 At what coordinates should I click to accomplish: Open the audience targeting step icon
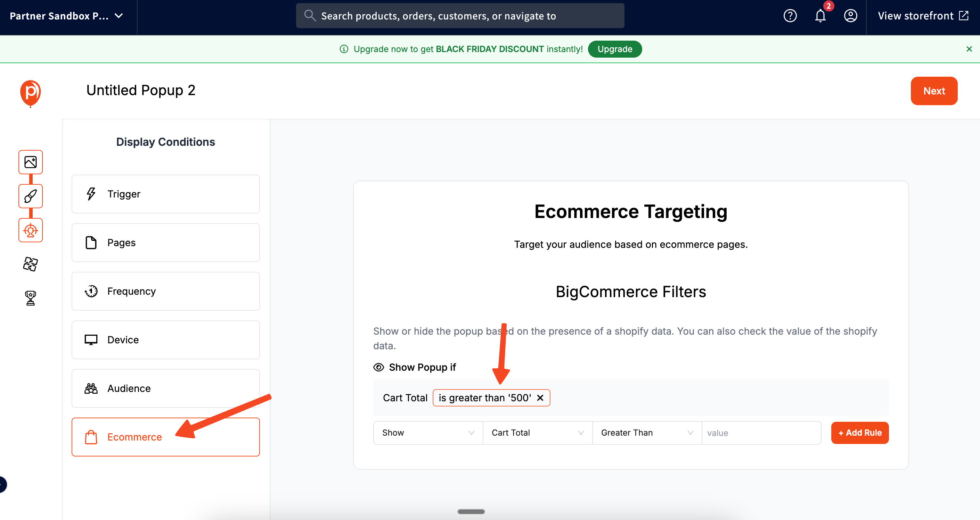[31, 230]
